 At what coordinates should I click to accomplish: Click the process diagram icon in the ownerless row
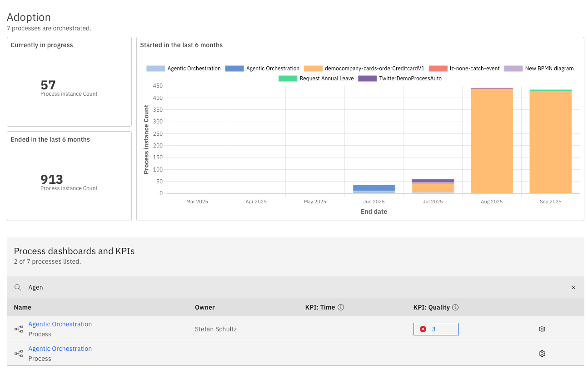click(19, 354)
